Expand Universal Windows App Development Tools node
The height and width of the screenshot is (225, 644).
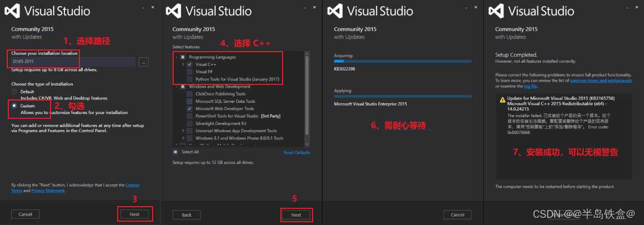click(183, 131)
